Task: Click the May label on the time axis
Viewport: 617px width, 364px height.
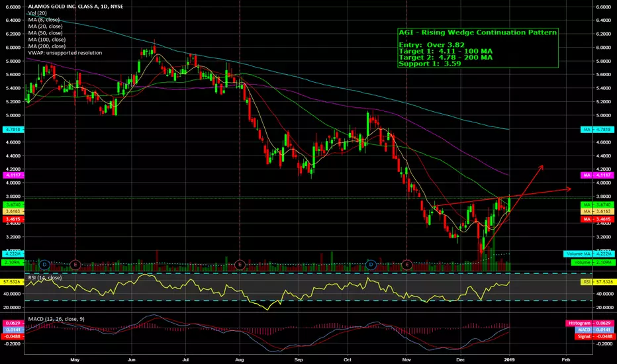Action: click(75, 359)
